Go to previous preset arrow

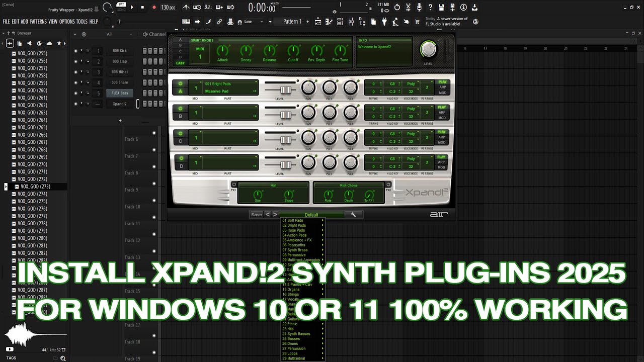[x=268, y=215]
